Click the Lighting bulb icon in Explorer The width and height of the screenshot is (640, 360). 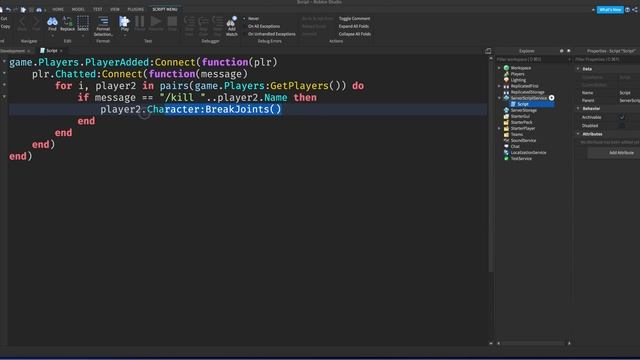[x=506, y=80]
